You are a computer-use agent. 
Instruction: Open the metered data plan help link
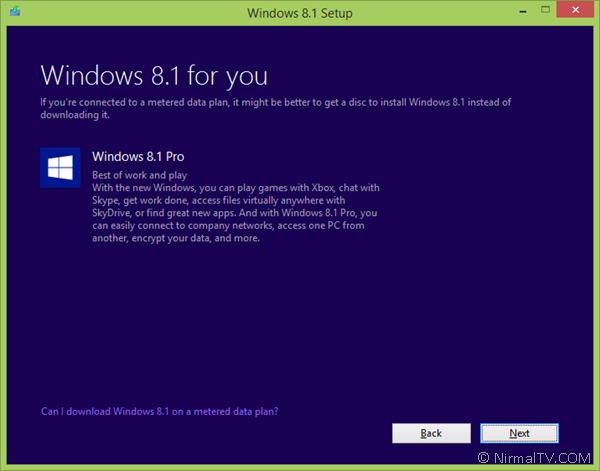tap(160, 411)
